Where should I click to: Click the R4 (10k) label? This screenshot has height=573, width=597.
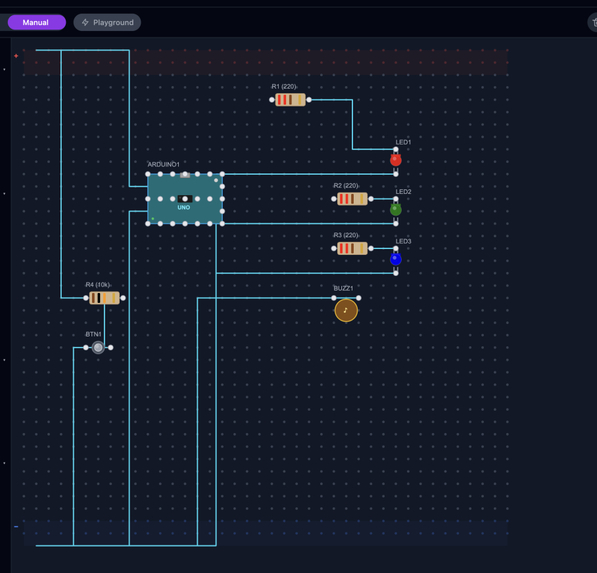(x=98, y=284)
